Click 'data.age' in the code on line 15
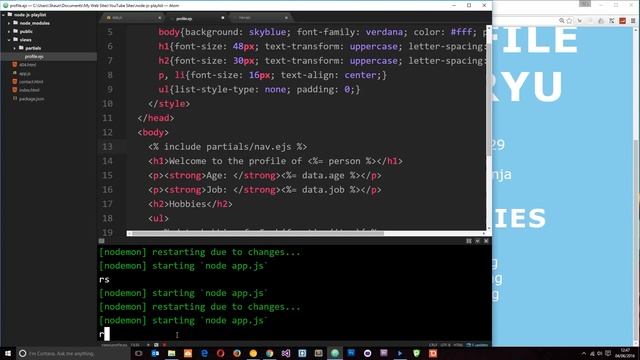The image size is (640, 360). [323, 175]
